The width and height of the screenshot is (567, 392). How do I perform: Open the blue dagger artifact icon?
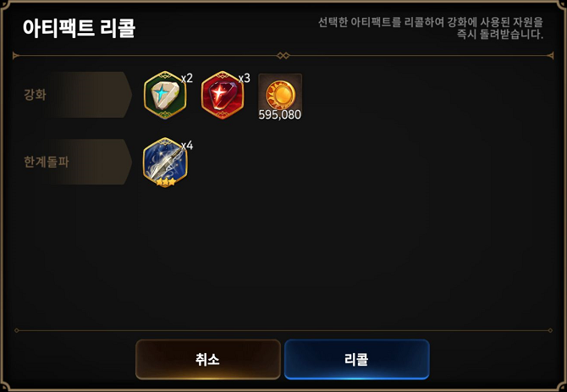click(x=165, y=162)
